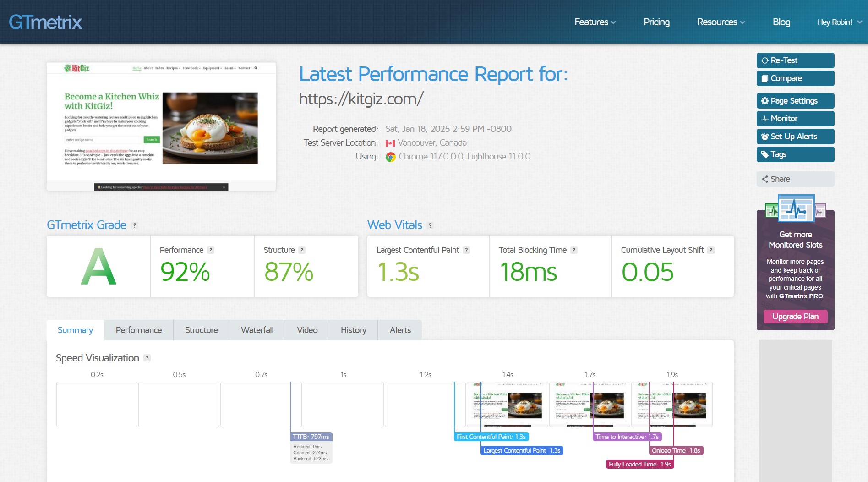Click the Upgrade Plan button

coord(795,317)
